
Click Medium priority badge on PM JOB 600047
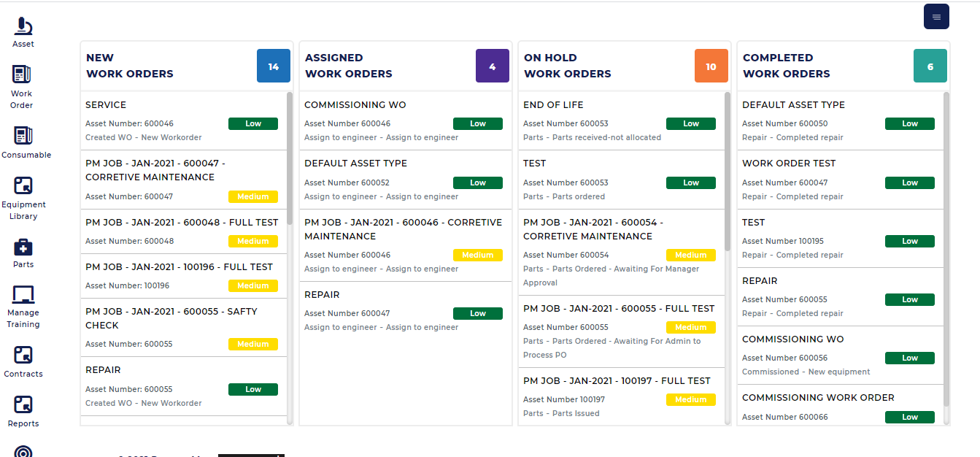click(x=253, y=196)
